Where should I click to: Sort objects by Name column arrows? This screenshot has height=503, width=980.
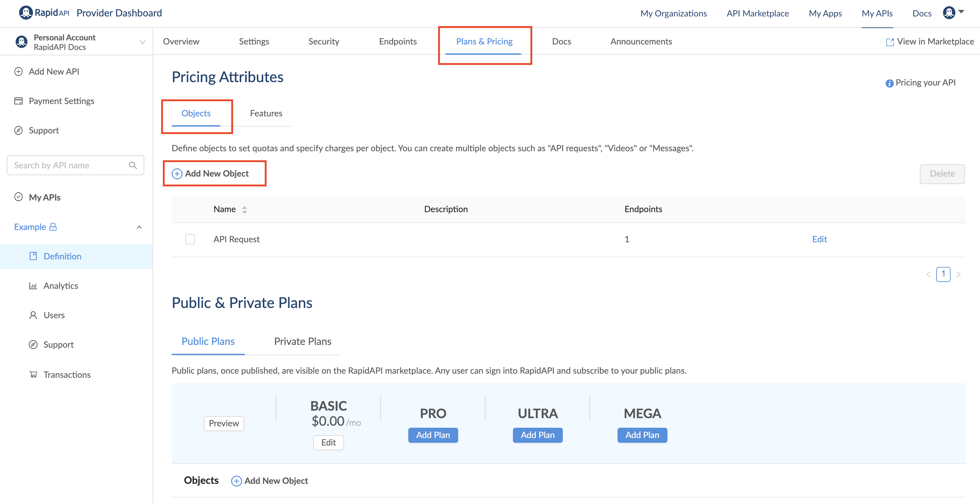click(244, 209)
